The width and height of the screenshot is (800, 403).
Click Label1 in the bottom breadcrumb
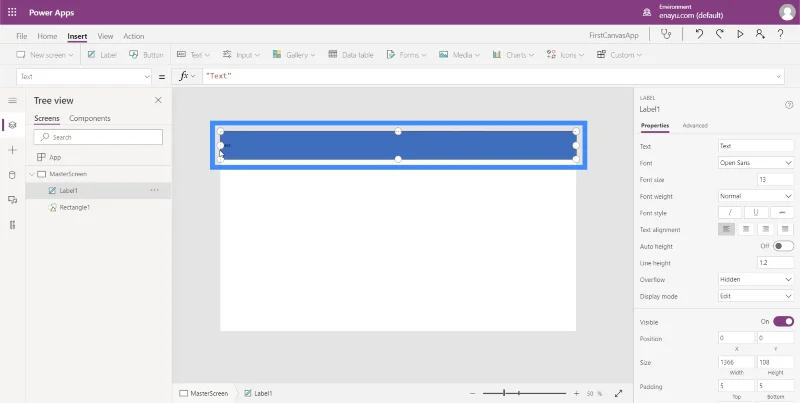click(259, 393)
